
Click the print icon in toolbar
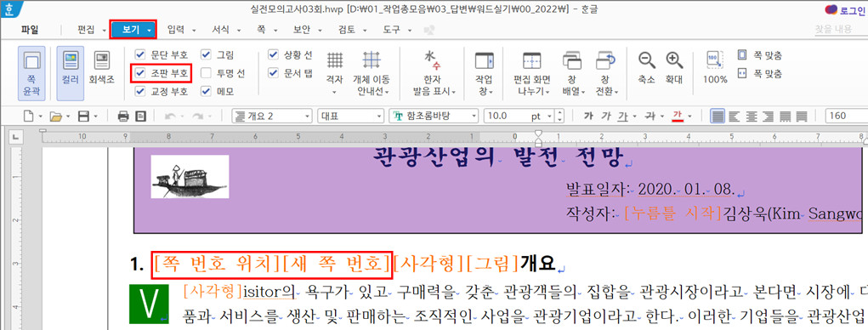(x=123, y=117)
